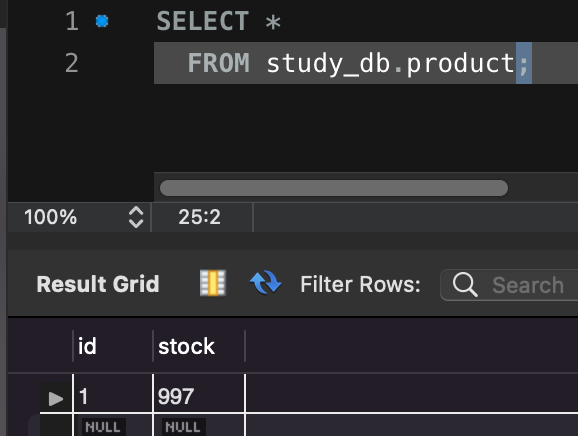This screenshot has height=436, width=578.
Task: Select the stock column header
Action: (x=199, y=346)
